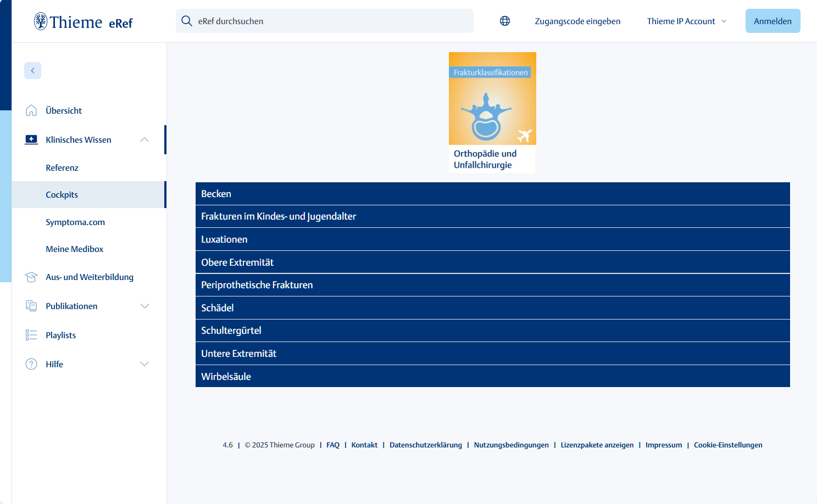Viewport: 817px width, 504px height.
Task: Open Cookie-Einstellungen footer link
Action: (728, 445)
